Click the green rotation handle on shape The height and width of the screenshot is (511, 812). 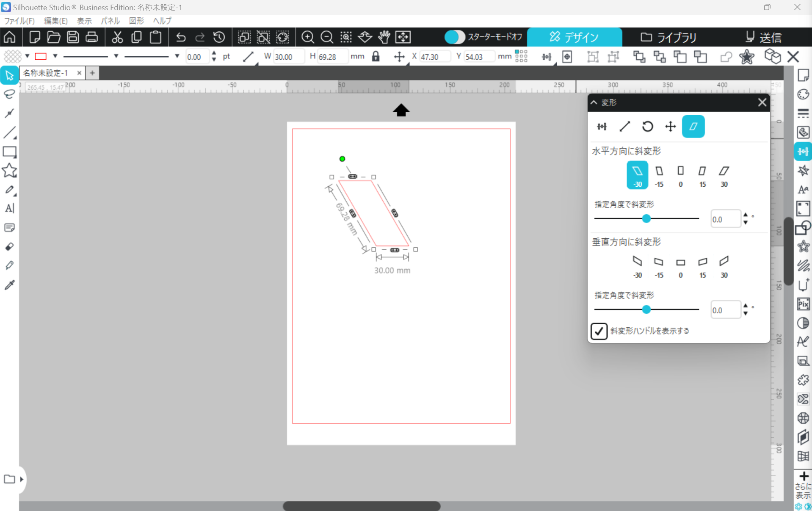pos(342,159)
